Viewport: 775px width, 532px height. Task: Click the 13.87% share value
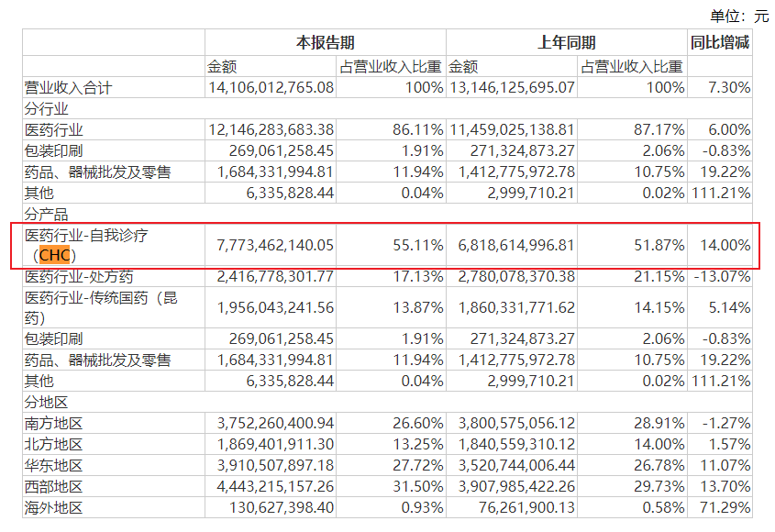(x=418, y=307)
